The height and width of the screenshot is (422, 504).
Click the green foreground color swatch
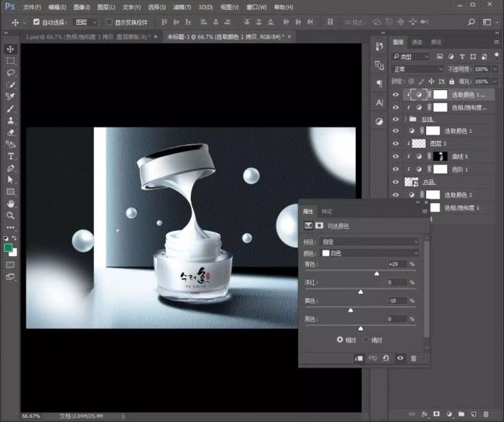click(x=8, y=247)
